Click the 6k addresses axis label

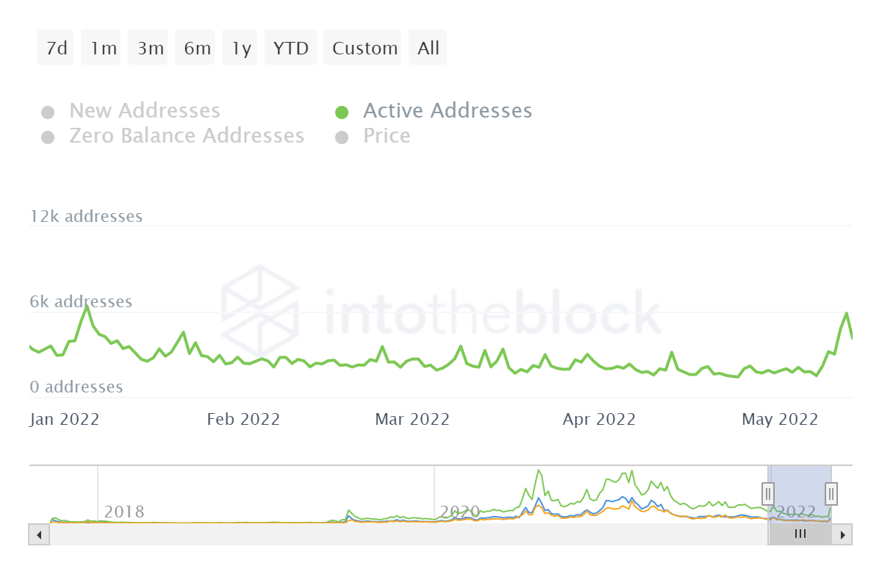[81, 302]
